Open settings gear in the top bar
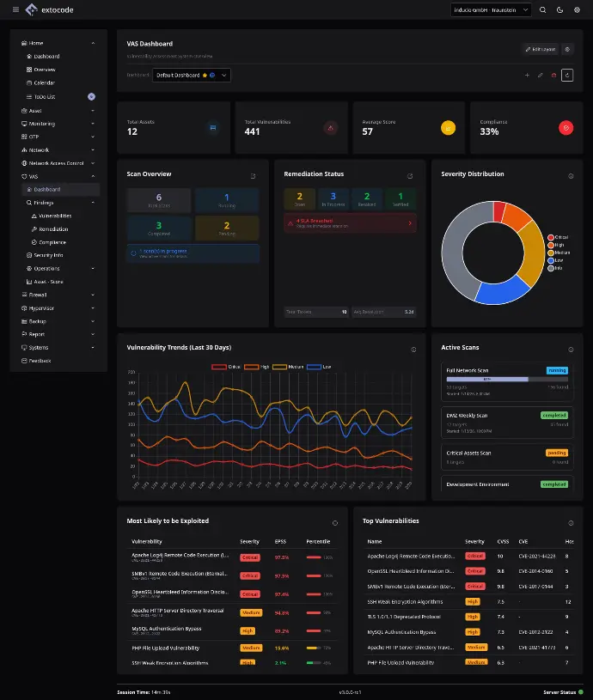 [577, 9]
